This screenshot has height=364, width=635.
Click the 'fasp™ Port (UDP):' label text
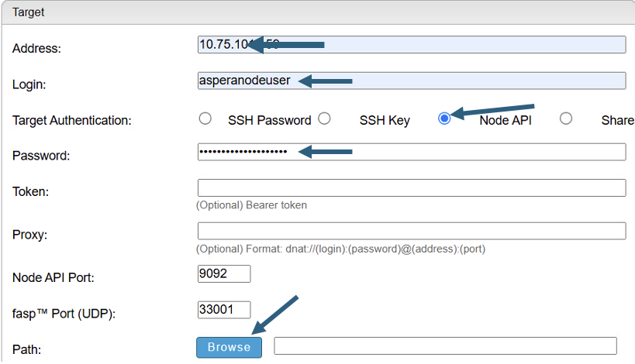pos(64,314)
